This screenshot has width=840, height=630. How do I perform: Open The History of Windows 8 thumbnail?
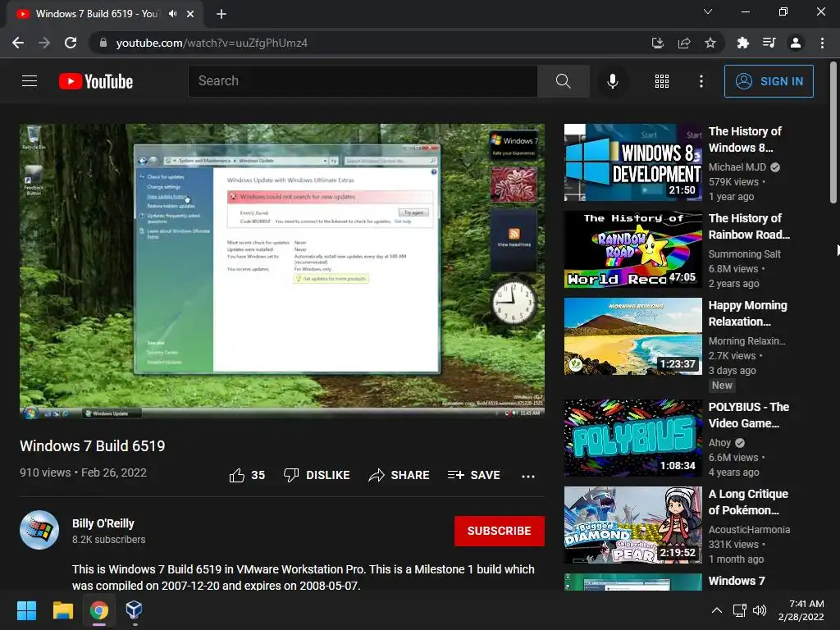point(633,162)
